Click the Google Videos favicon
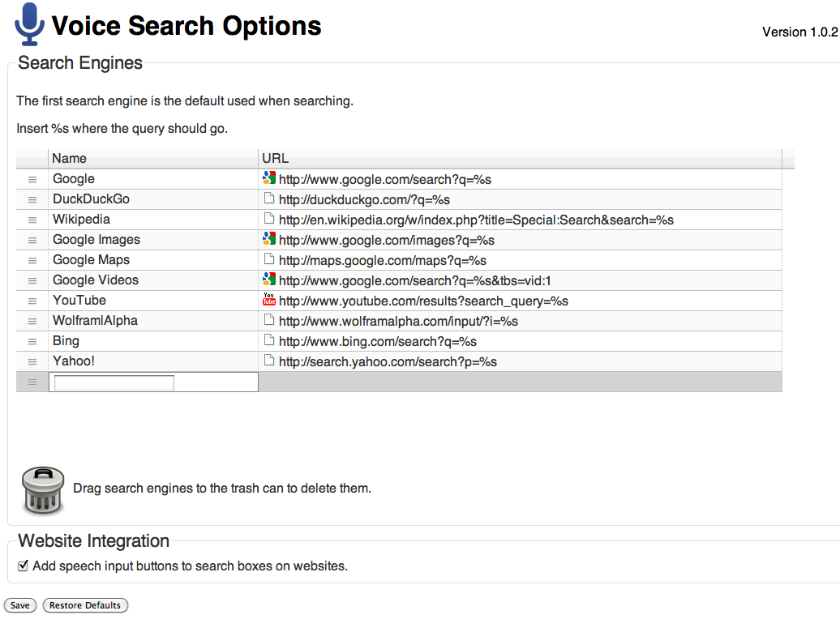This screenshot has width=840, height=619. point(268,280)
